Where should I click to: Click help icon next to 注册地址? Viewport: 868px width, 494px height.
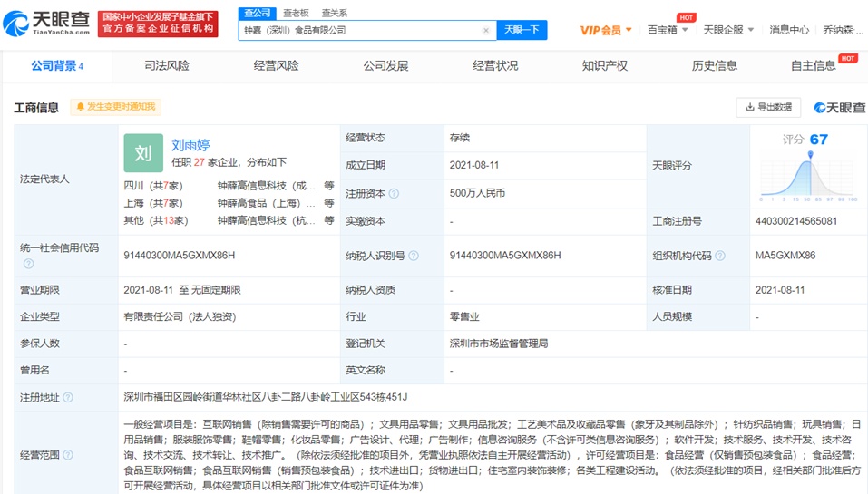(68, 397)
